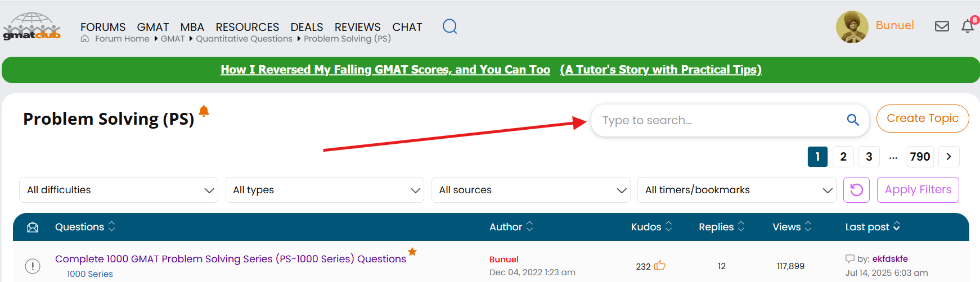
Task: Go to next page with arrow
Action: click(949, 157)
